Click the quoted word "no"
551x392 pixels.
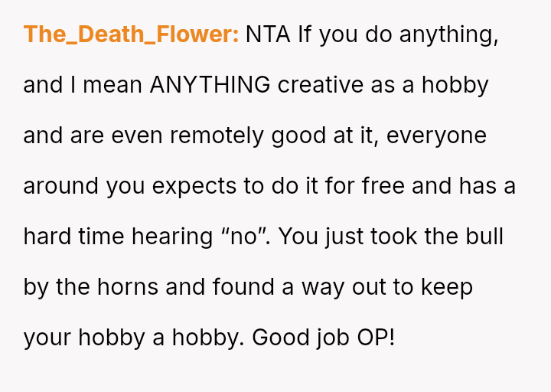coord(243,237)
